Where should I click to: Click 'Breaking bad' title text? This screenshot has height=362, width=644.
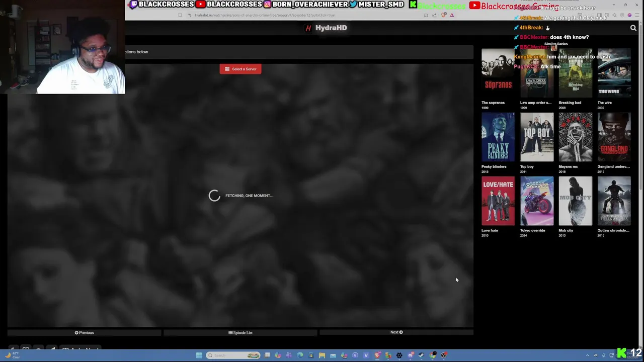pos(570,103)
